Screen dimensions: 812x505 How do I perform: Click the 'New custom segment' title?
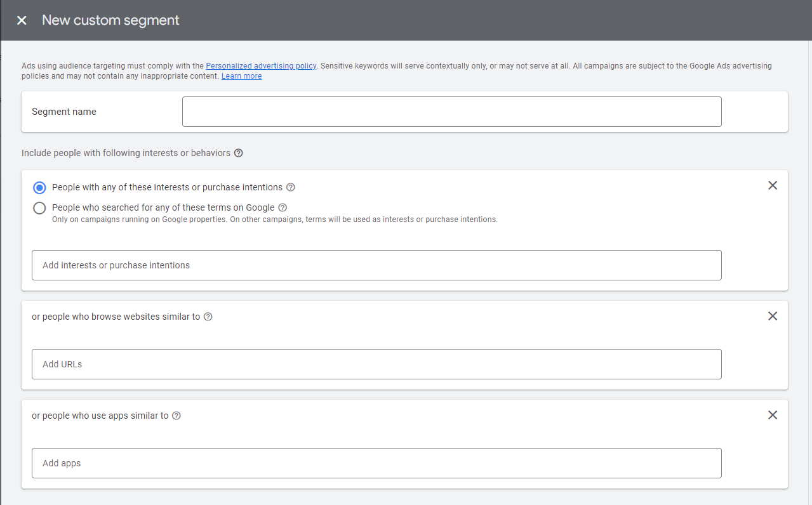pyautogui.click(x=110, y=20)
